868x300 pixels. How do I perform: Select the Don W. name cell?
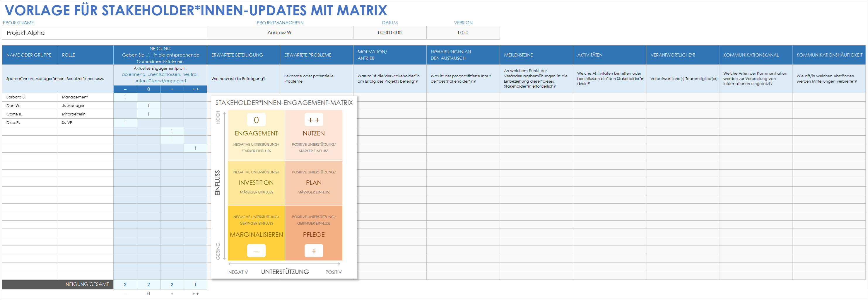(x=30, y=105)
